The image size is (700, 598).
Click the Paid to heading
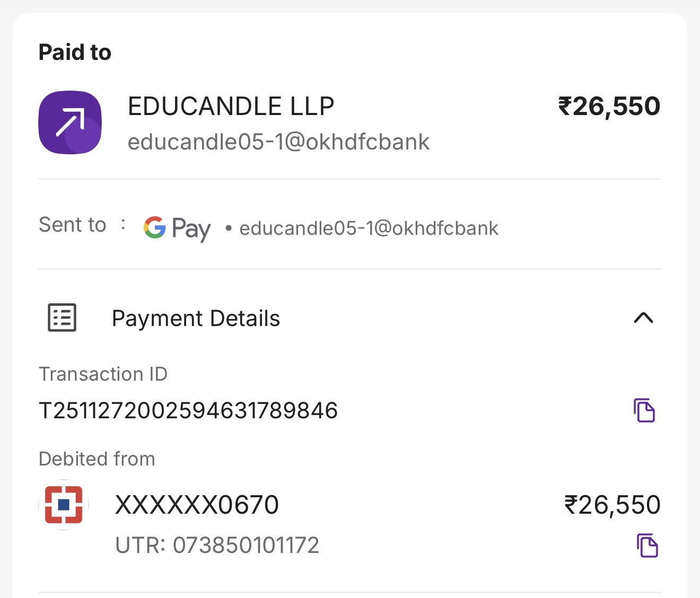point(75,52)
